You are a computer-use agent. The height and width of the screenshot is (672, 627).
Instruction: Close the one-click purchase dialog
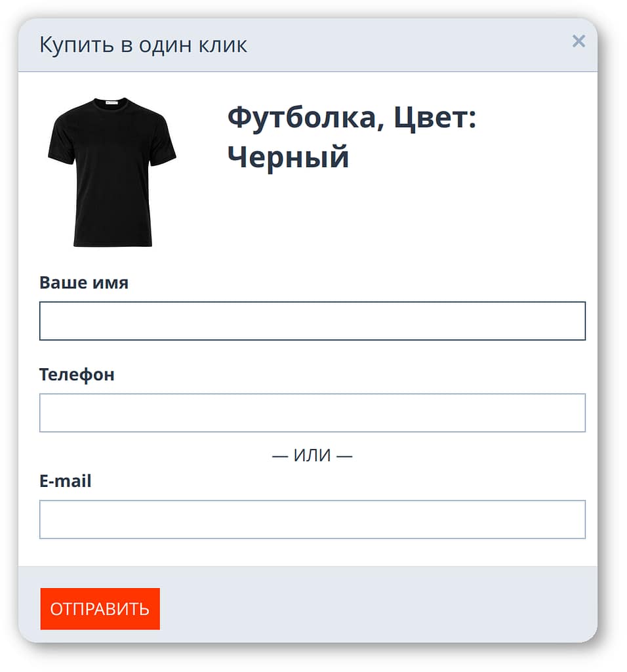point(578,42)
